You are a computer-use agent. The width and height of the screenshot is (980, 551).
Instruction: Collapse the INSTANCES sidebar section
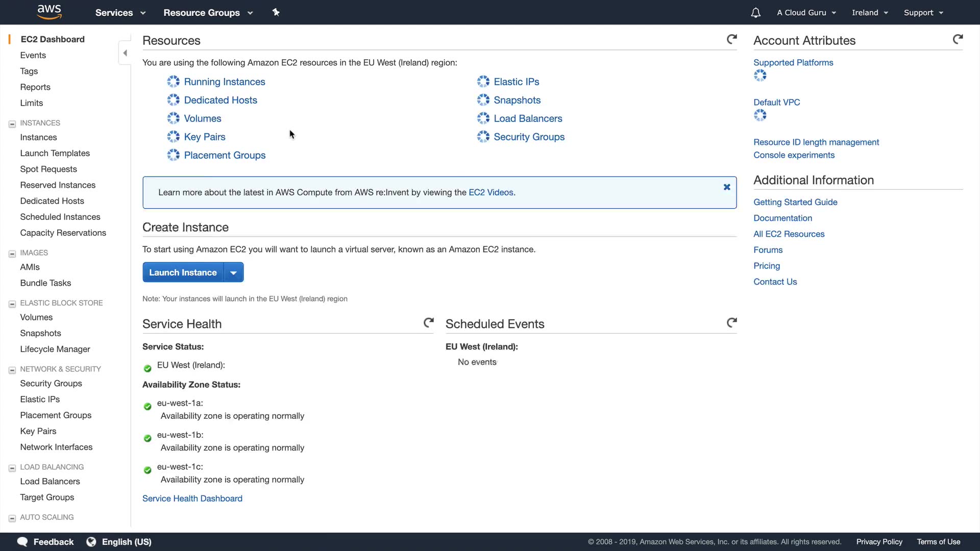click(x=12, y=124)
